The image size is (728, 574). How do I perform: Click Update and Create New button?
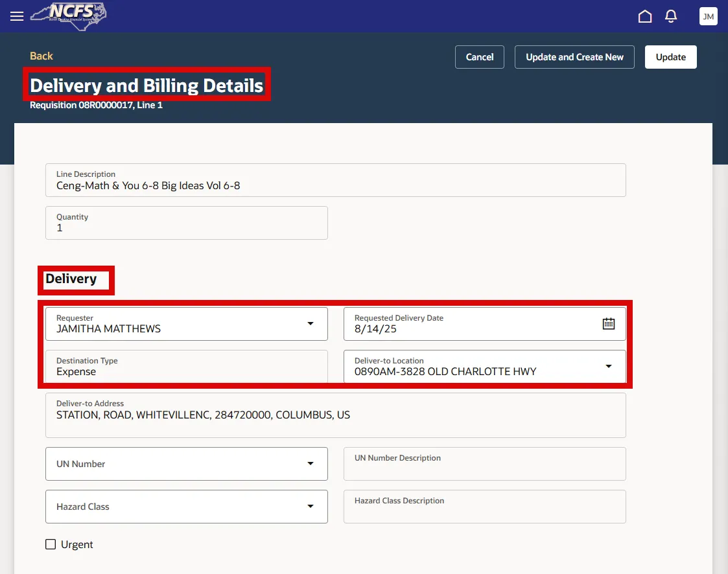[574, 57]
